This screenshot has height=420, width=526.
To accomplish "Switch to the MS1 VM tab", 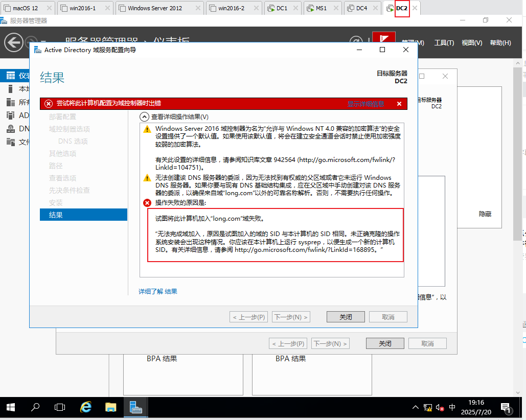I will tap(322, 8).
